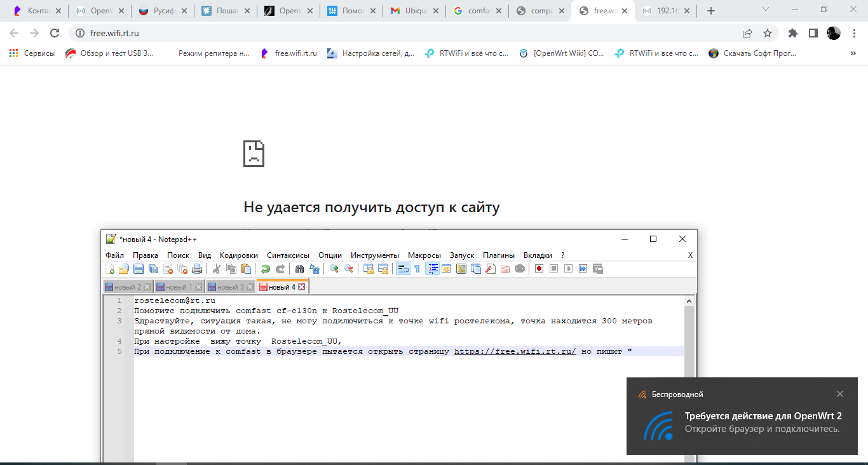Open Find with the binoculars icon
Screen dimensions: 868x465
point(299,269)
